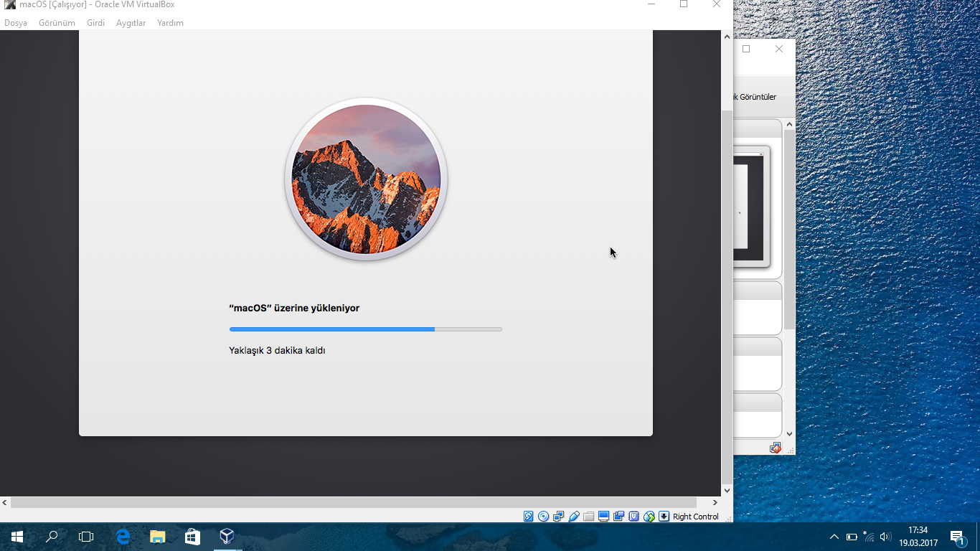Open Microsoft Edge from the taskbar
The image size is (980, 551).
[x=123, y=537]
